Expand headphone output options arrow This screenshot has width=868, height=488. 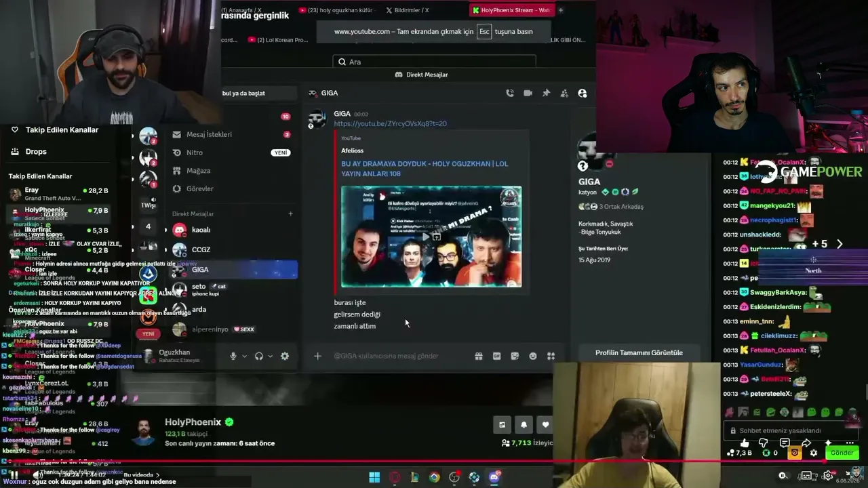coord(270,356)
